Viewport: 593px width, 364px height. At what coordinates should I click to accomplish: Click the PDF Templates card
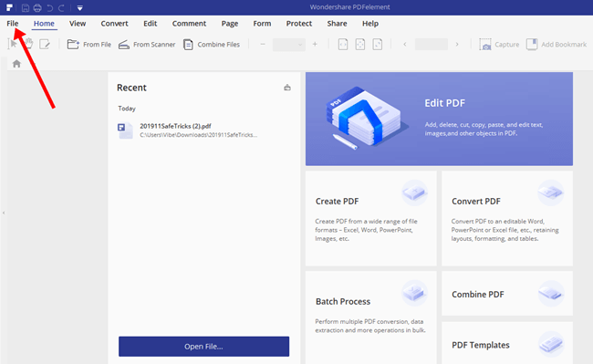tap(507, 343)
